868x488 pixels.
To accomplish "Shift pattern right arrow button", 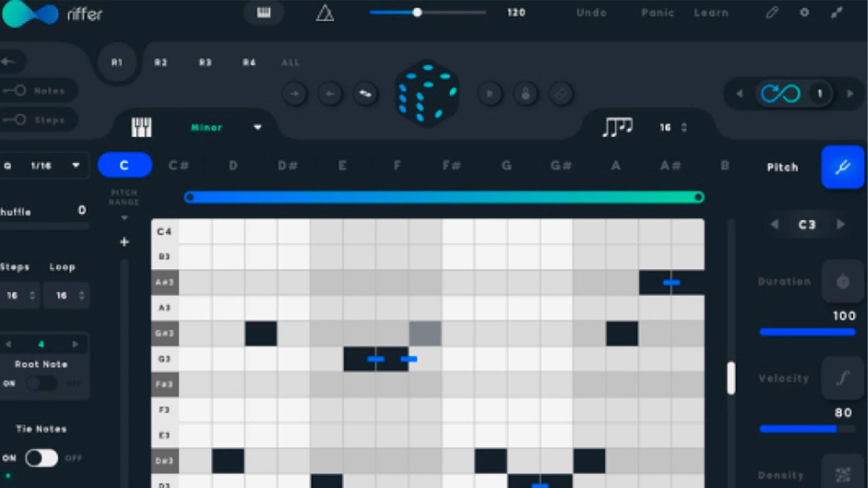I will [294, 94].
